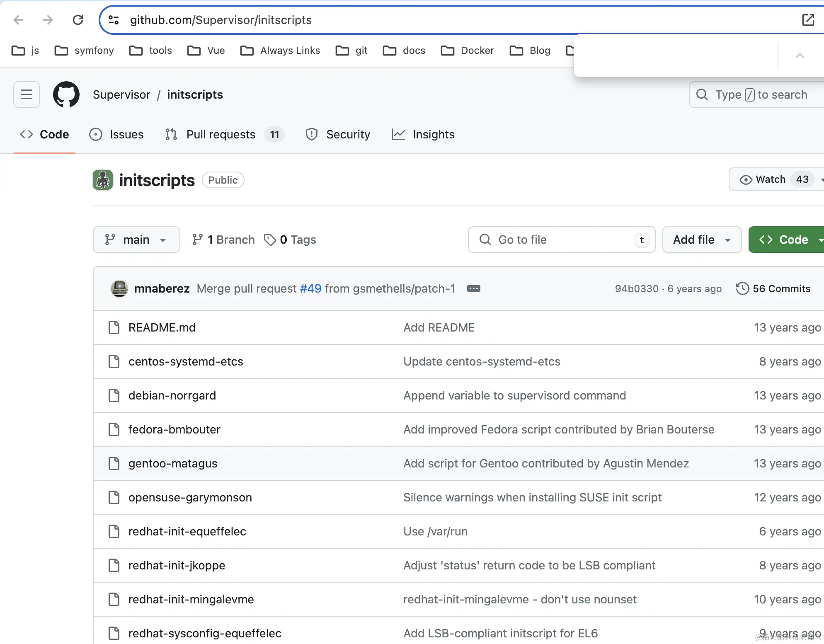The image size is (824, 644).
Task: Open pull request #49 link
Action: click(310, 288)
